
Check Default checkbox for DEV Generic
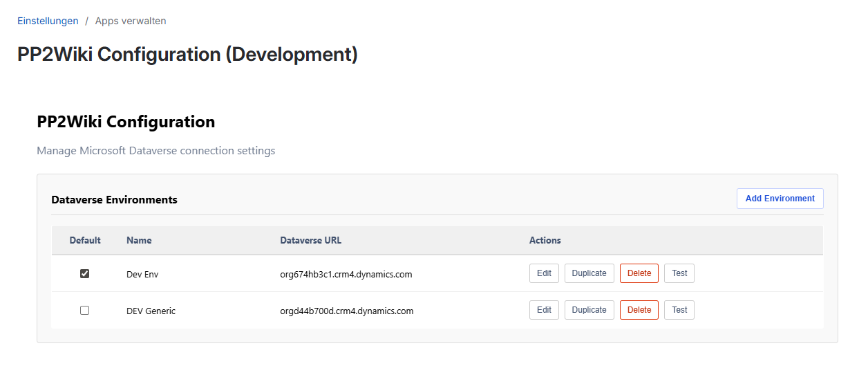[x=85, y=310]
